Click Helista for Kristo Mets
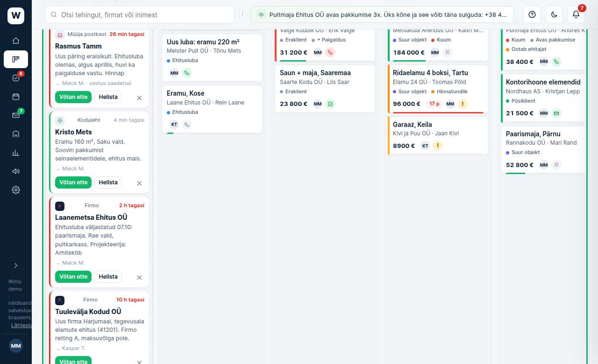 click(x=108, y=182)
